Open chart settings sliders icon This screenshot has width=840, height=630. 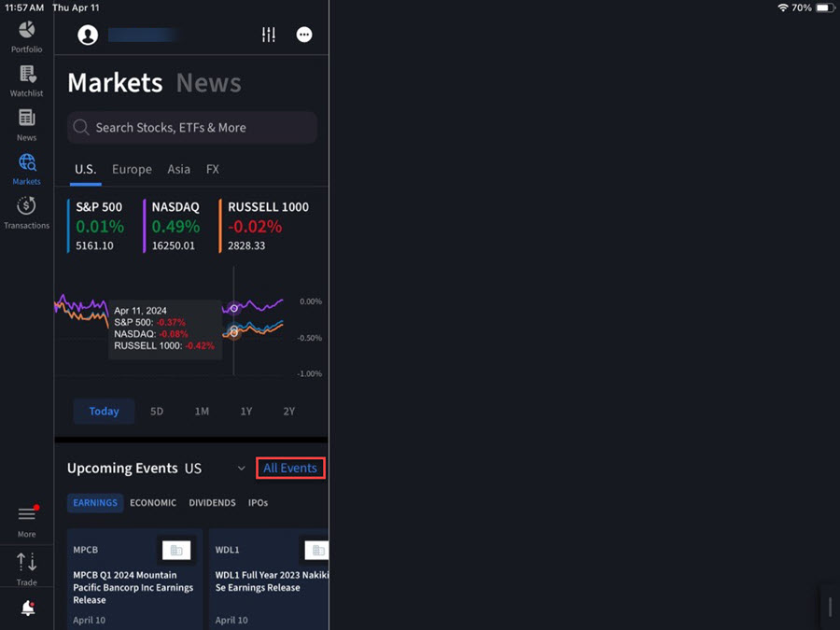point(269,35)
